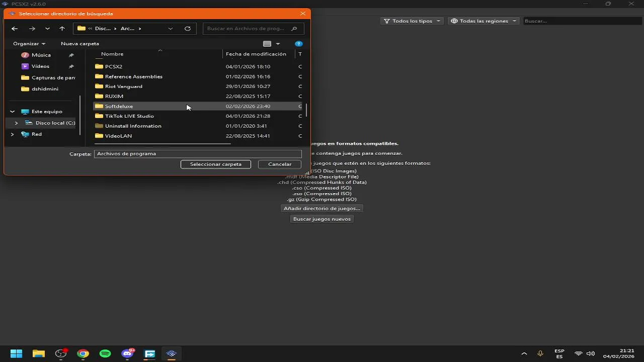Viewport: 644px width, 362px height.
Task: Select the Uninstall Information folder
Action: pyautogui.click(x=133, y=126)
